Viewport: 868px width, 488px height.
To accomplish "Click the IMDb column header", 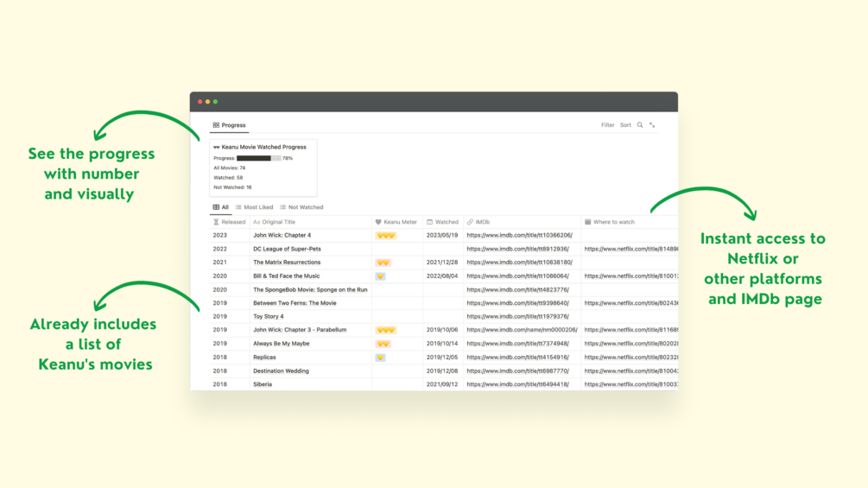I will [x=522, y=222].
